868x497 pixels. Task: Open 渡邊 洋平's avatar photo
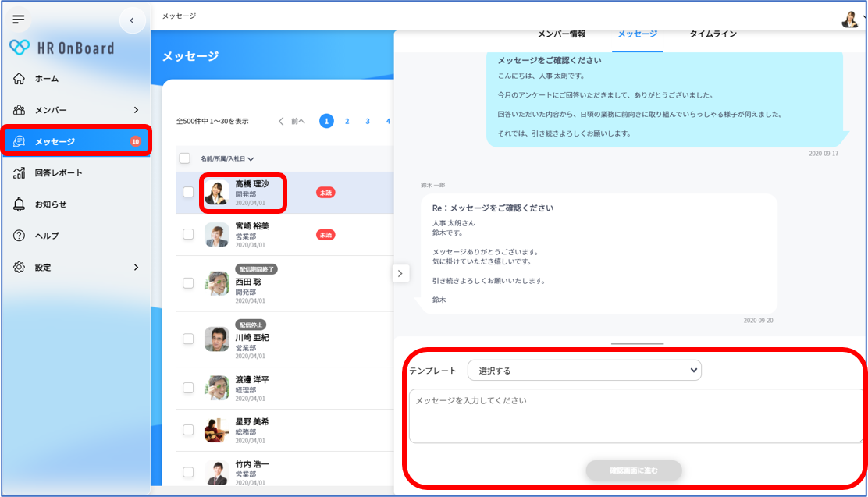point(216,388)
